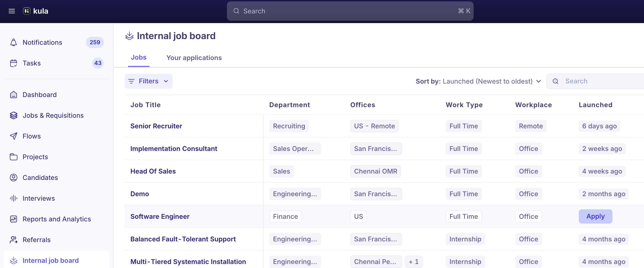Open the Senior Recruiter job link
Image resolution: width=644 pixels, height=268 pixels.
tap(156, 126)
